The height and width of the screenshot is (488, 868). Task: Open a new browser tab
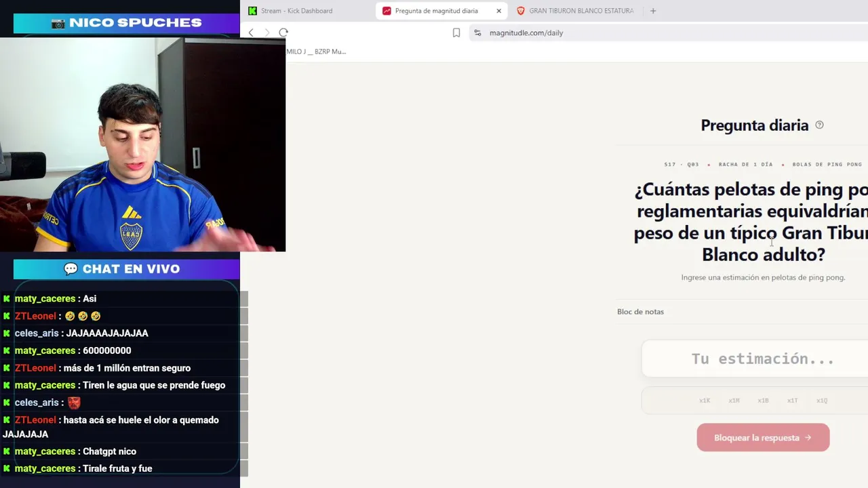click(653, 11)
